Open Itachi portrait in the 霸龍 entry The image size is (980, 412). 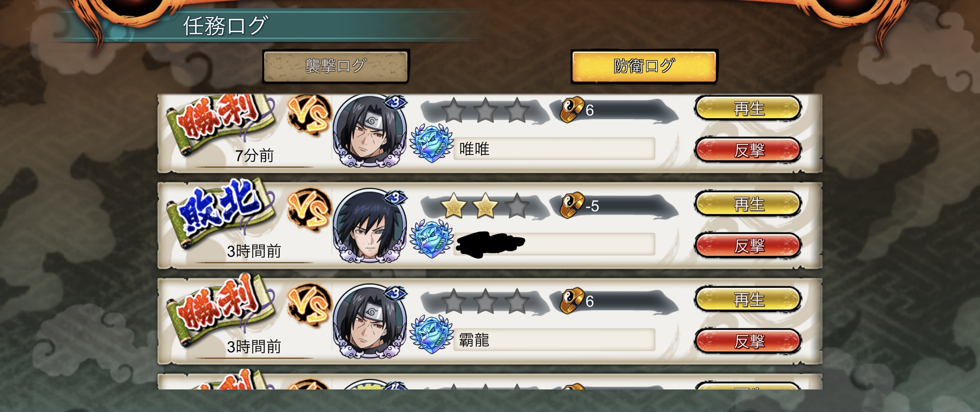[x=370, y=321]
